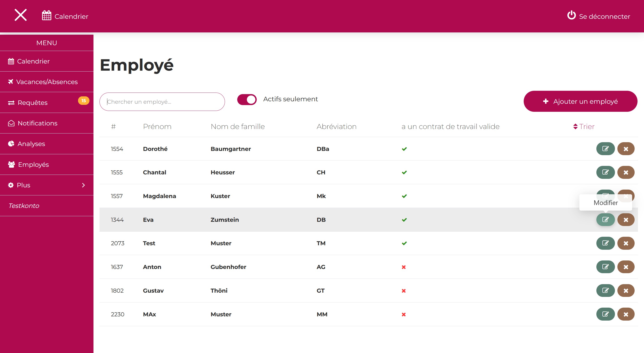Open Vacances/Absences in the menu

pyautogui.click(x=47, y=82)
